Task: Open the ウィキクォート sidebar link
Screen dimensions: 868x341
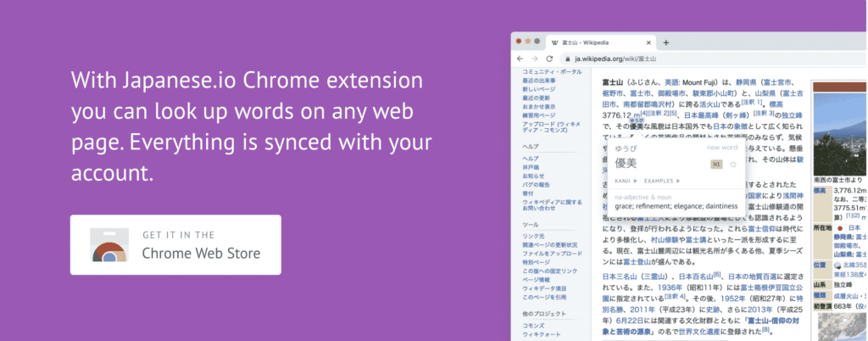Action: coord(542,334)
